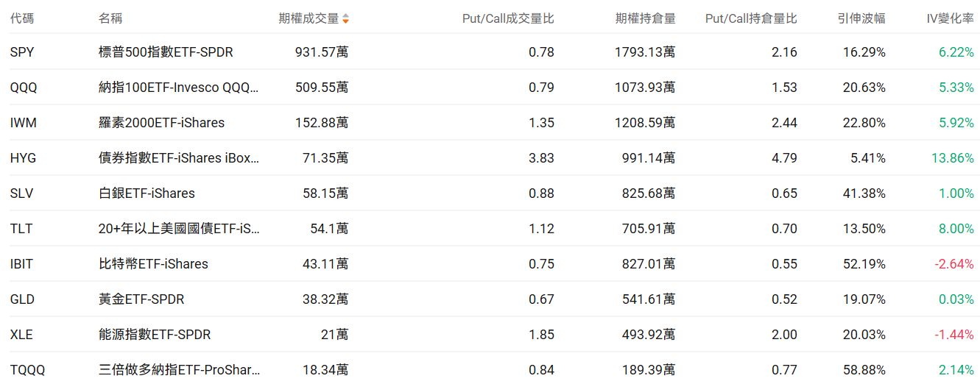Open the TQQQ ticker row

click(x=27, y=370)
